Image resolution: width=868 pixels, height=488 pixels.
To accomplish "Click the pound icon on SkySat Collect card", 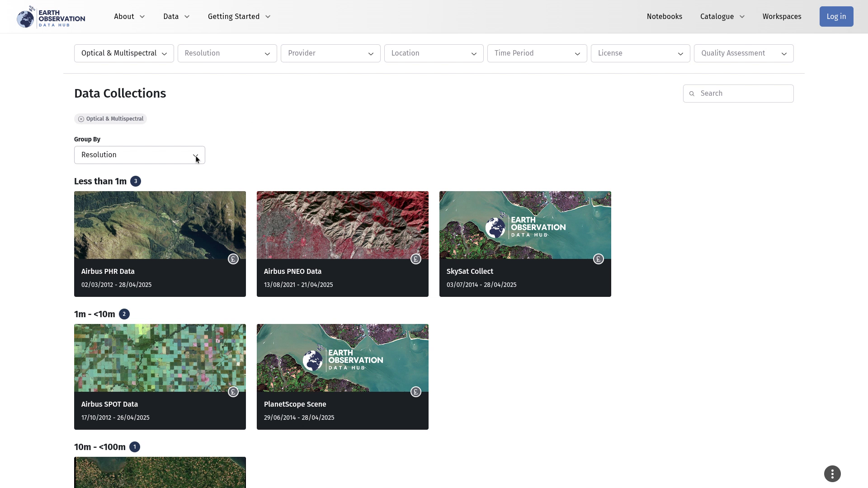I will click(599, 259).
